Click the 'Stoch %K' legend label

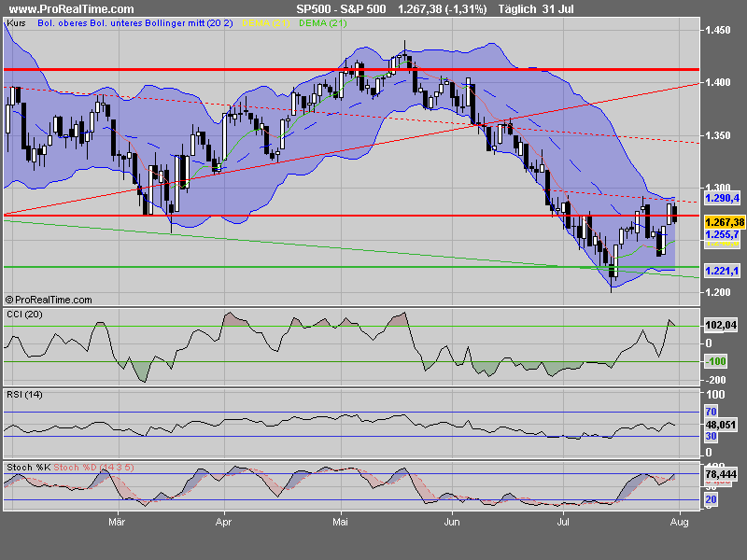(29, 468)
